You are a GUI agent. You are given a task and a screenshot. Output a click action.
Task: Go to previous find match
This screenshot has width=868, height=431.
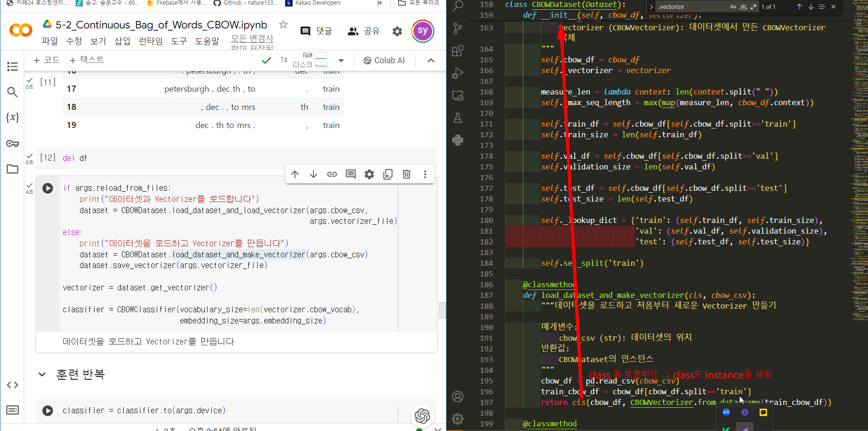(799, 7)
